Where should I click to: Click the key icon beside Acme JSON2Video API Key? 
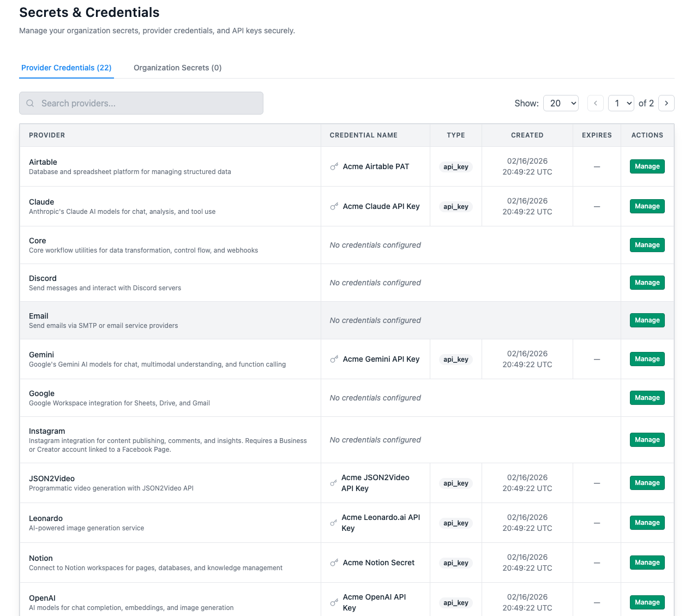tap(333, 483)
